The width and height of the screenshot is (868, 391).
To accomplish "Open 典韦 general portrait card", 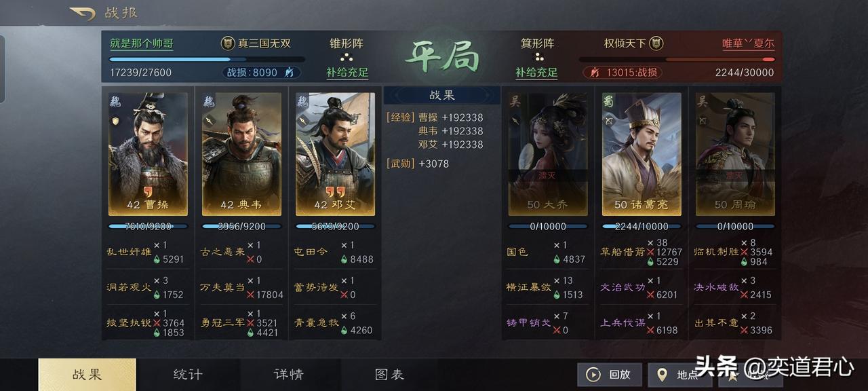I will (x=241, y=154).
